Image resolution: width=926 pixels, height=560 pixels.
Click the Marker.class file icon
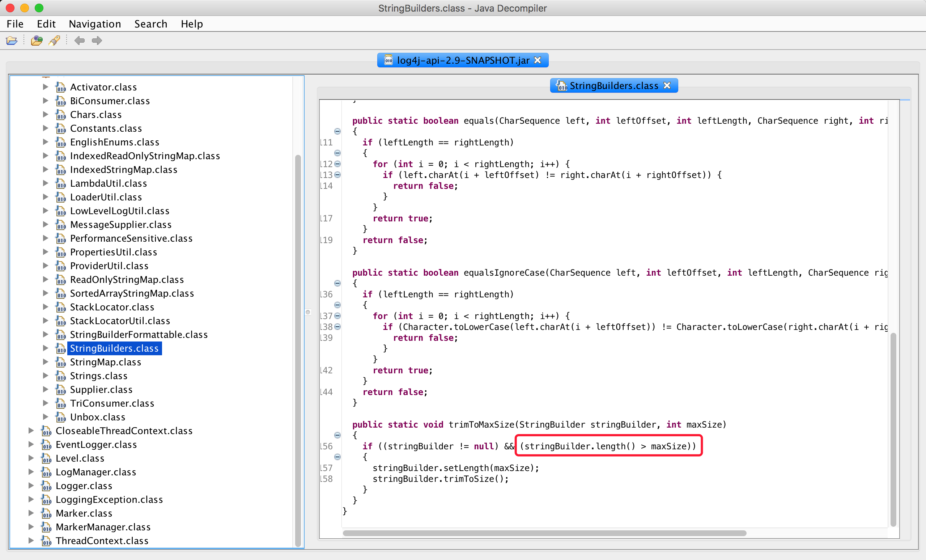(x=46, y=513)
